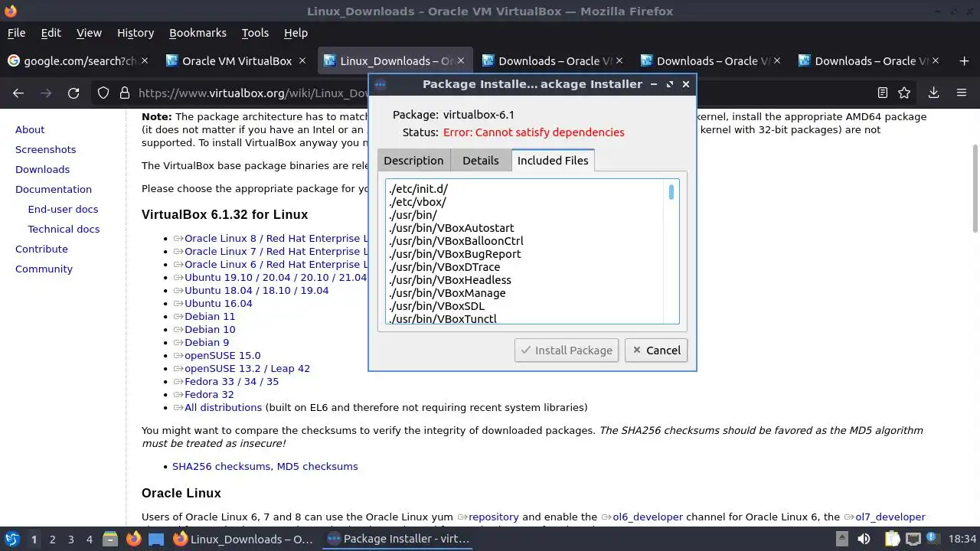Open the Firefox downloads panel
The width and height of the screenshot is (980, 551).
[x=933, y=93]
